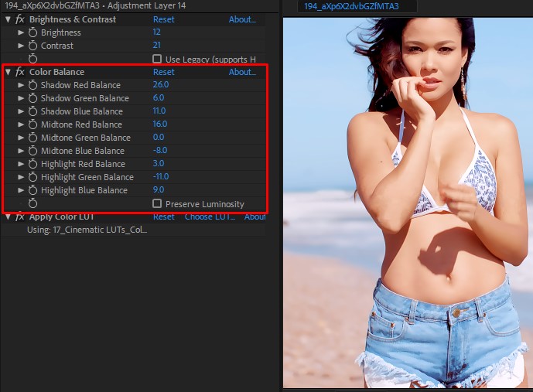The width and height of the screenshot is (533, 392).
Task: Toggle the Brightness stopwatch keyframe icon
Action: [32, 32]
